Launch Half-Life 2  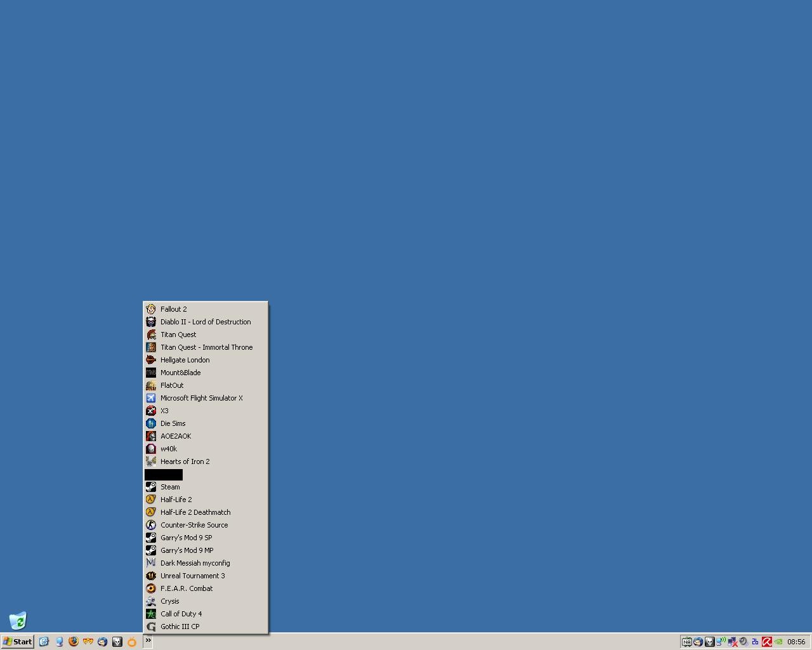[206, 500]
